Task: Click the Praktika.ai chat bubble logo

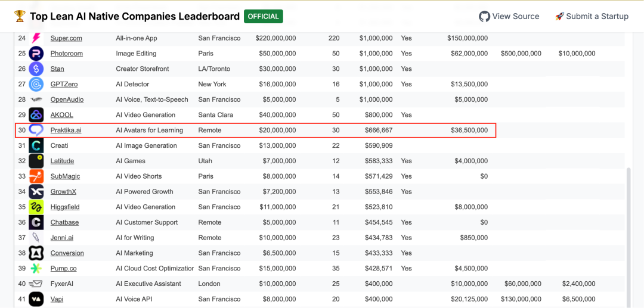Action: point(36,130)
